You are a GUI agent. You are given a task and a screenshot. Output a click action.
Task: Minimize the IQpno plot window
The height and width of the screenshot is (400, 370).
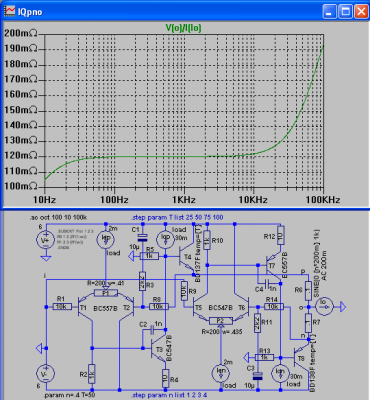pos(330,12)
